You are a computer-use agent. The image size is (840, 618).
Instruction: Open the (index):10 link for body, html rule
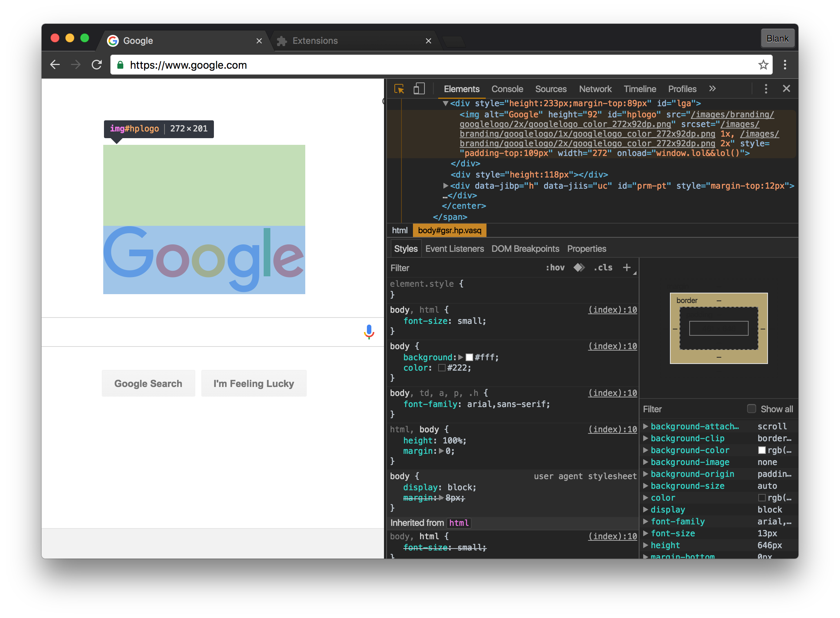(612, 310)
